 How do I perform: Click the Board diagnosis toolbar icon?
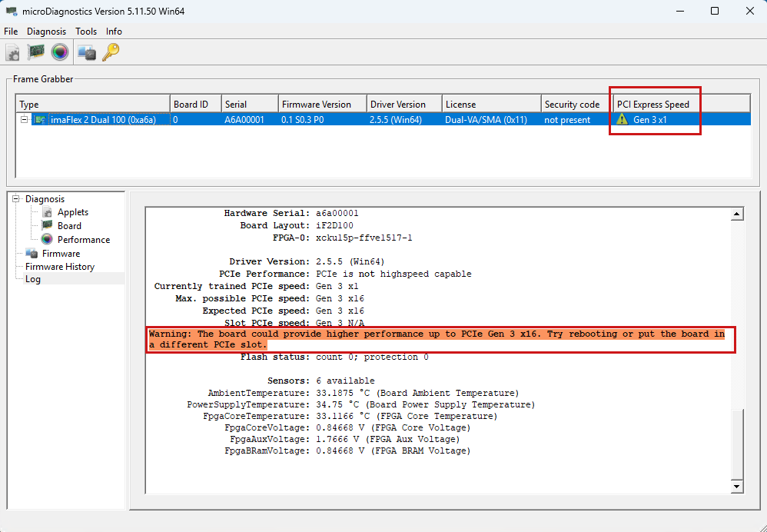(x=36, y=52)
